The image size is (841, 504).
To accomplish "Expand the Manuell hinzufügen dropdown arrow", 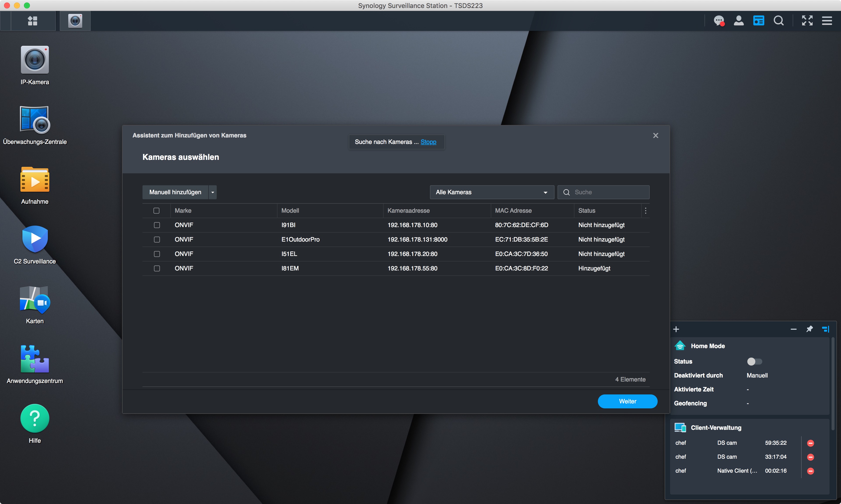I will click(x=213, y=192).
